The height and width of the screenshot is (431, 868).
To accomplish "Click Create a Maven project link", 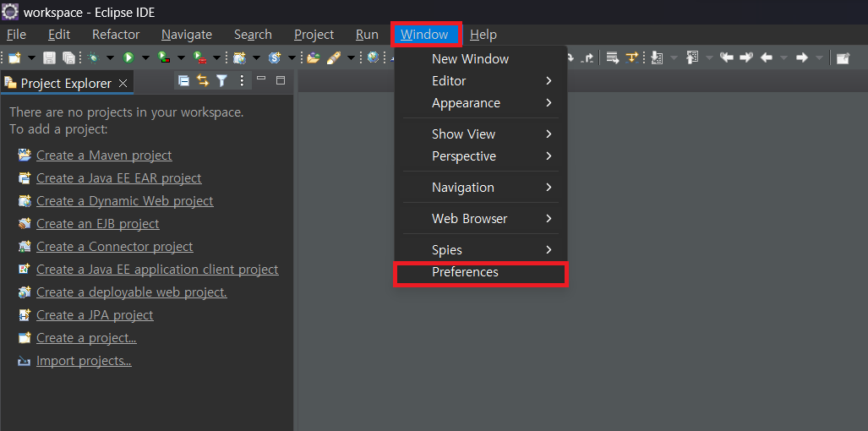I will click(x=104, y=155).
